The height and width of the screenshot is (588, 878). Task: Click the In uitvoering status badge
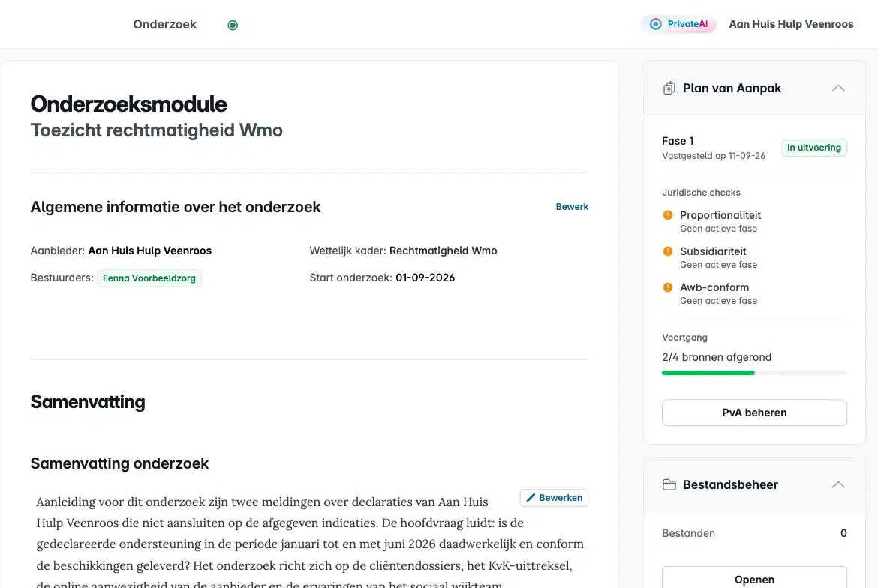tap(813, 148)
